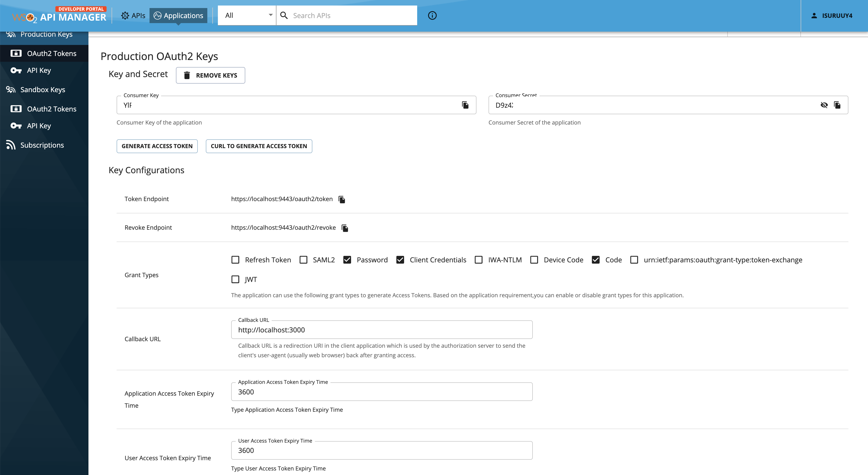This screenshot has width=868, height=475.
Task: Enable the JWT grant type
Action: click(x=235, y=279)
